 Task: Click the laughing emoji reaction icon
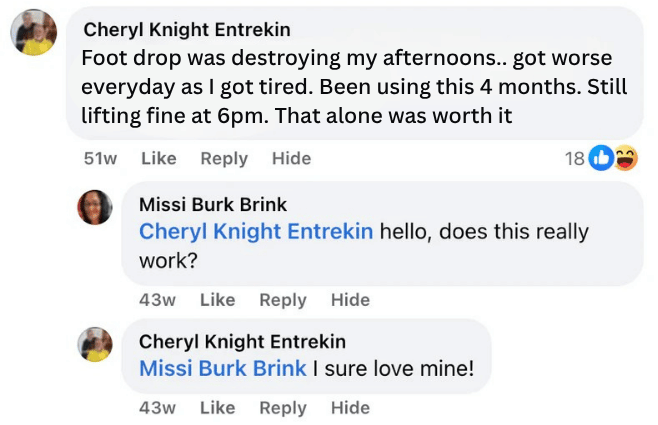[625, 158]
